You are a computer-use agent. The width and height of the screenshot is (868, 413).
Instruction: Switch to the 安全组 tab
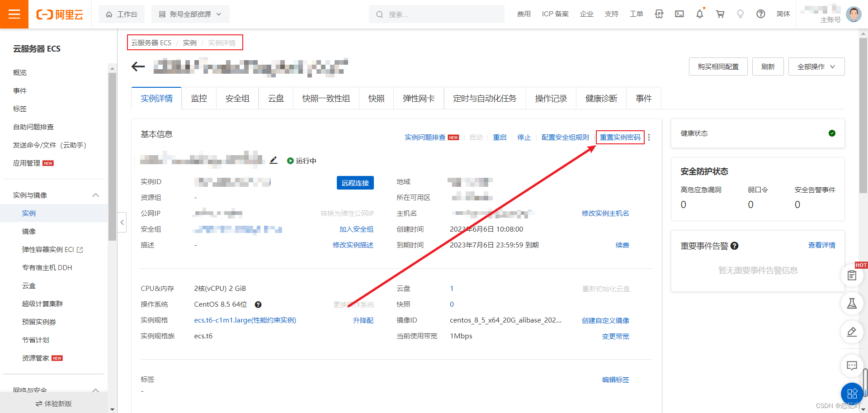(x=237, y=98)
